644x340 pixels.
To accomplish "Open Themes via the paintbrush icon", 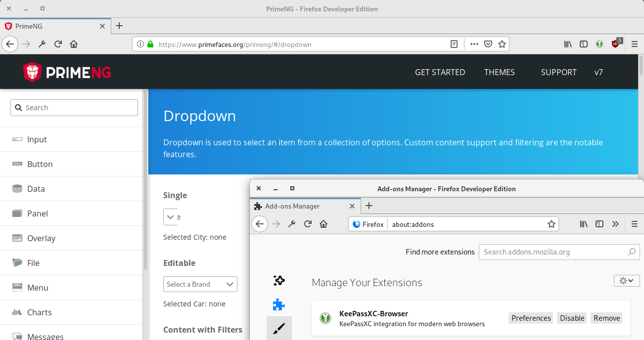I will 278,328.
